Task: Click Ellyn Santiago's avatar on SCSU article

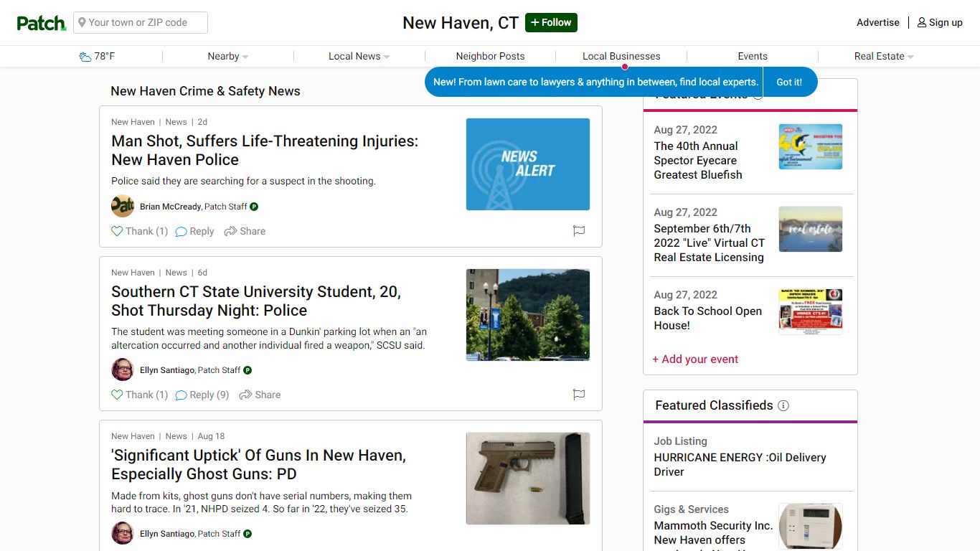Action: (123, 369)
